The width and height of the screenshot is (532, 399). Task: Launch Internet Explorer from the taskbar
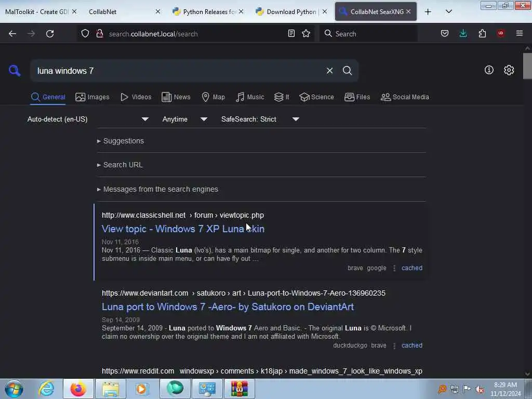coord(46,389)
